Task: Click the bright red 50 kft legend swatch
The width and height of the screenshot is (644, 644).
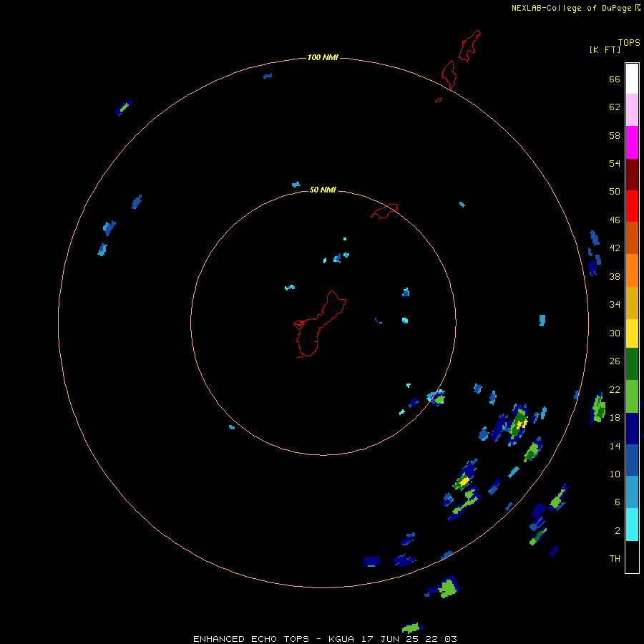Action: click(632, 206)
